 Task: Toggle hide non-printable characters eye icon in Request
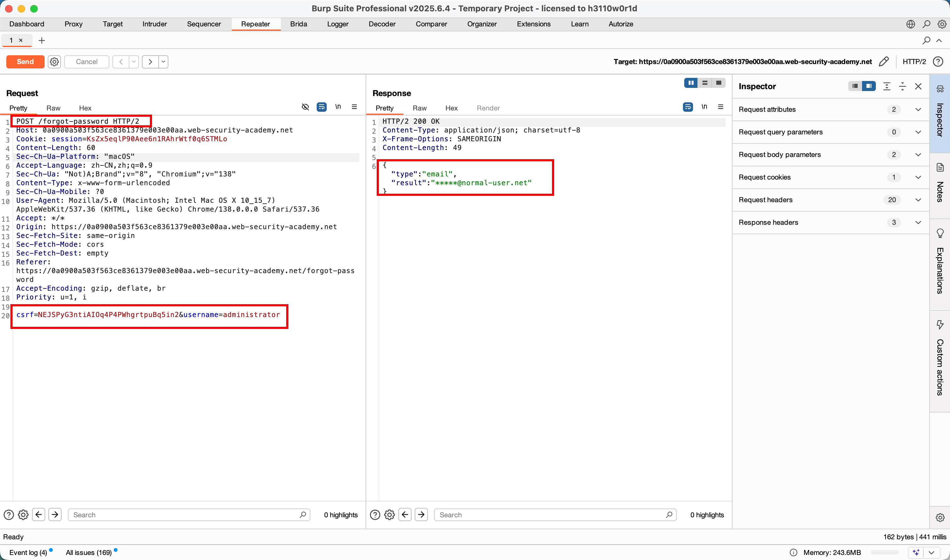pyautogui.click(x=305, y=107)
